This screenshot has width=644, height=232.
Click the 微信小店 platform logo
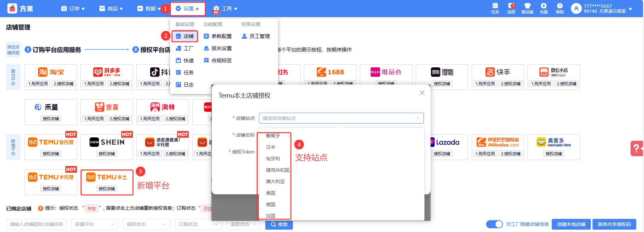coord(554,72)
